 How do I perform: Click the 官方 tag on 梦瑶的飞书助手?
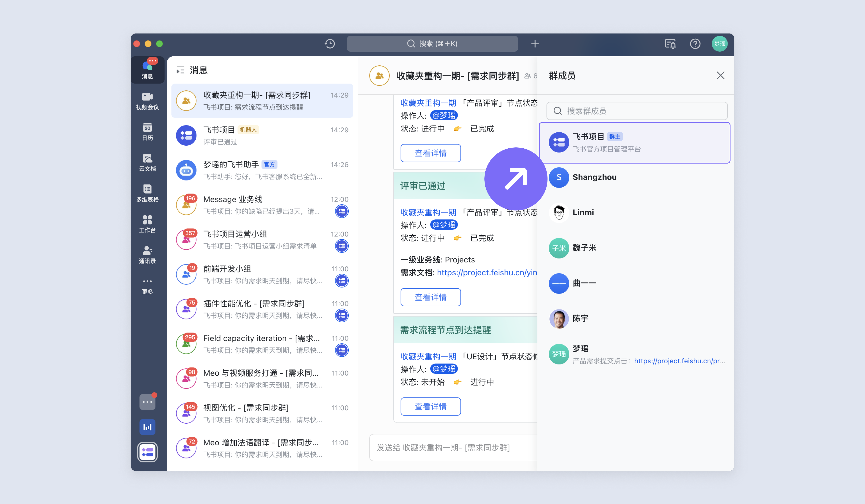click(269, 165)
